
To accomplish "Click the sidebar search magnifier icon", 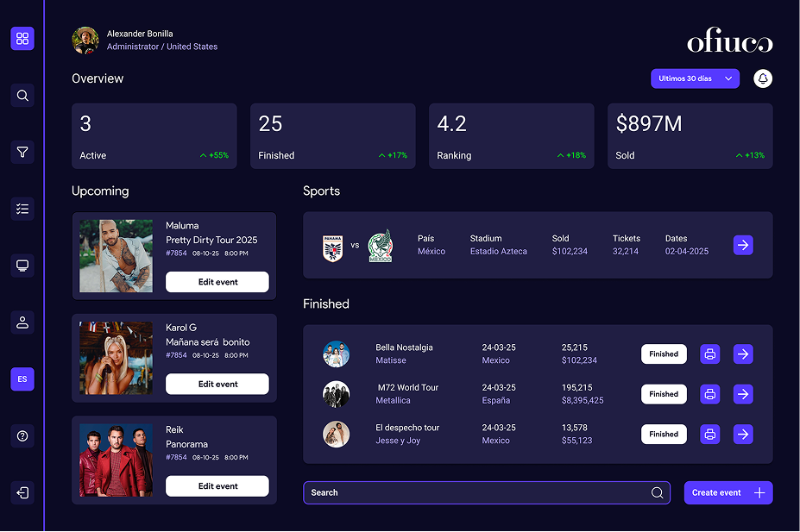I will click(22, 96).
